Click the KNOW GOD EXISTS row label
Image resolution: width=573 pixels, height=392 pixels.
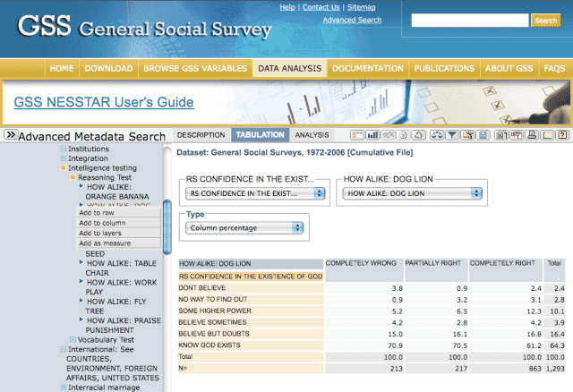click(210, 345)
